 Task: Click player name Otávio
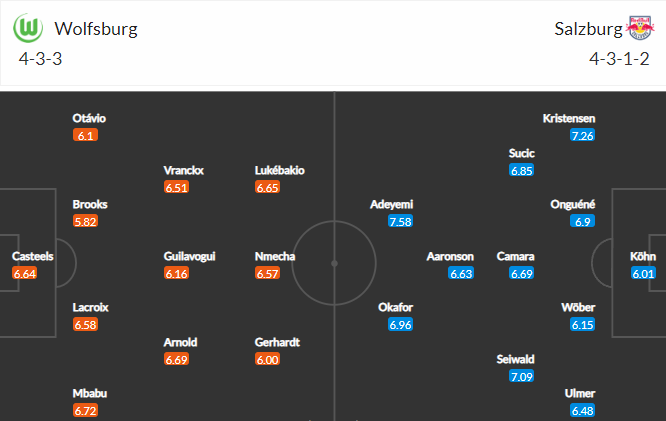tap(89, 118)
